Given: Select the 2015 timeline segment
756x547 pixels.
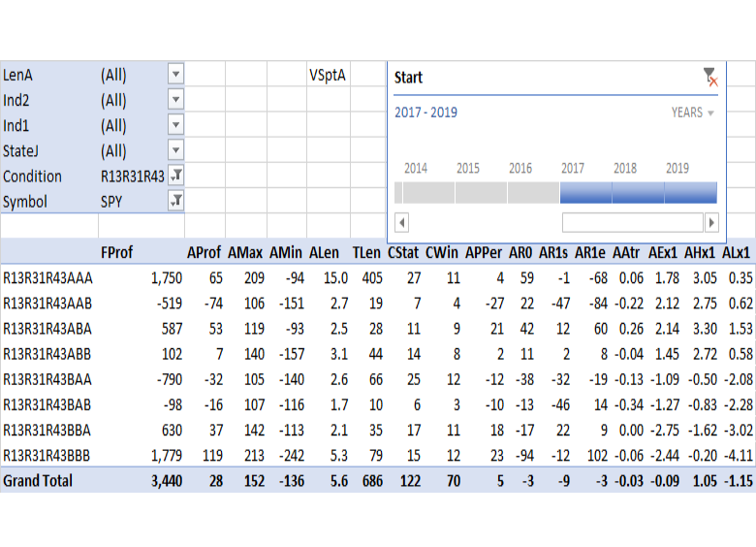Looking at the screenshot, I should coord(481,192).
